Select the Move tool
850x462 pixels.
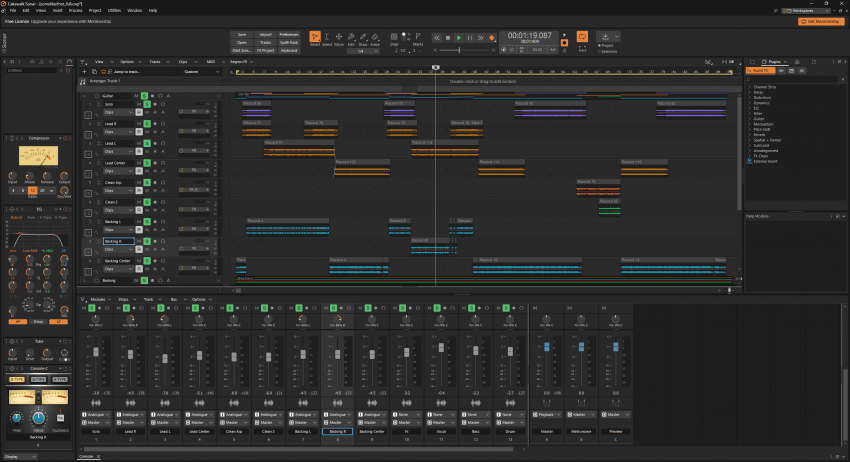pyautogui.click(x=339, y=38)
